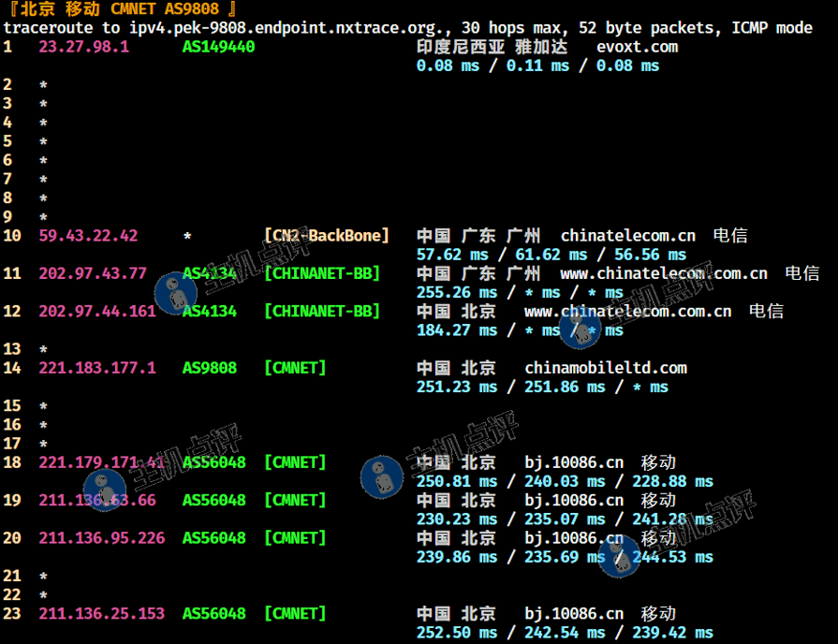Click the watermark logo right of hop 18's CMNET tag

381,476
